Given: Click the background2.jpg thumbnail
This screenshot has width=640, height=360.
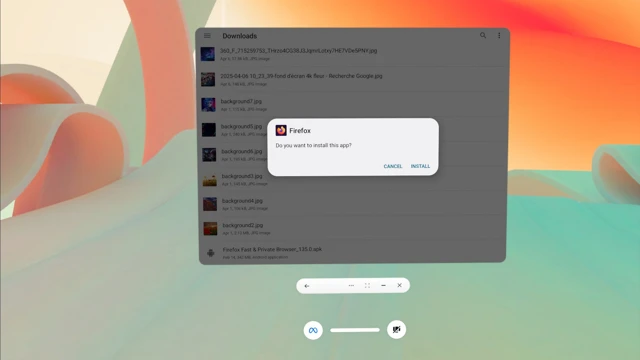Looking at the screenshot, I should (x=210, y=229).
